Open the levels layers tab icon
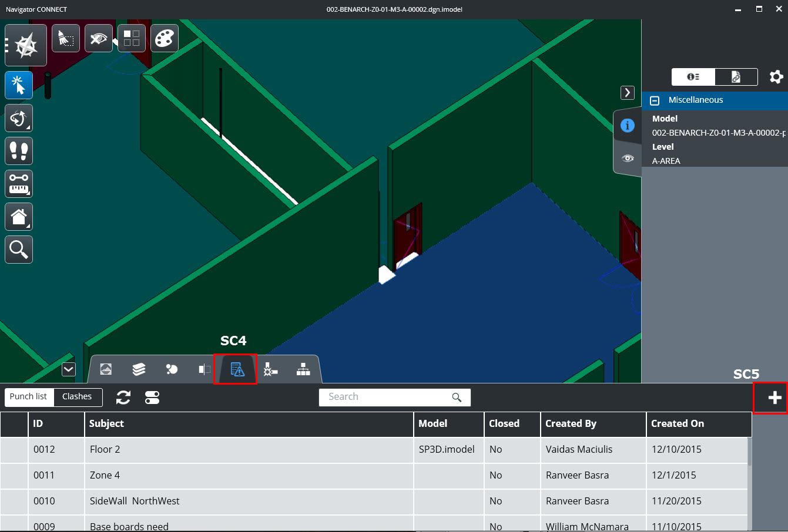This screenshot has width=788, height=532. pos(139,369)
